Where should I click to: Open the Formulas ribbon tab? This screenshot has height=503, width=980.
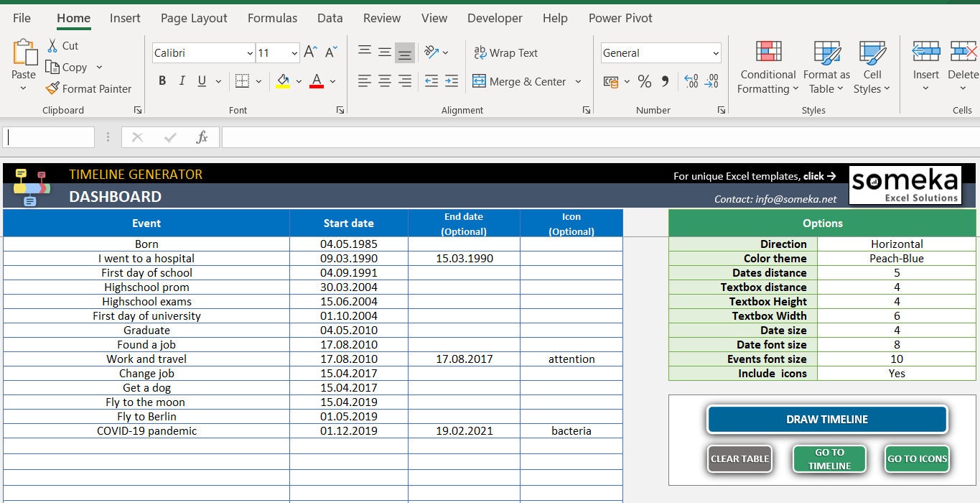pos(272,18)
